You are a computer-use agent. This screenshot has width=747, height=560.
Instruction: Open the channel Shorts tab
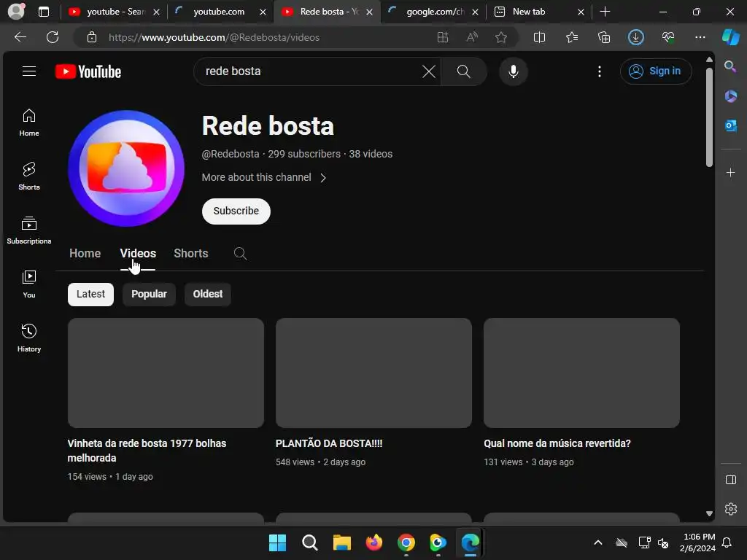pyautogui.click(x=190, y=253)
